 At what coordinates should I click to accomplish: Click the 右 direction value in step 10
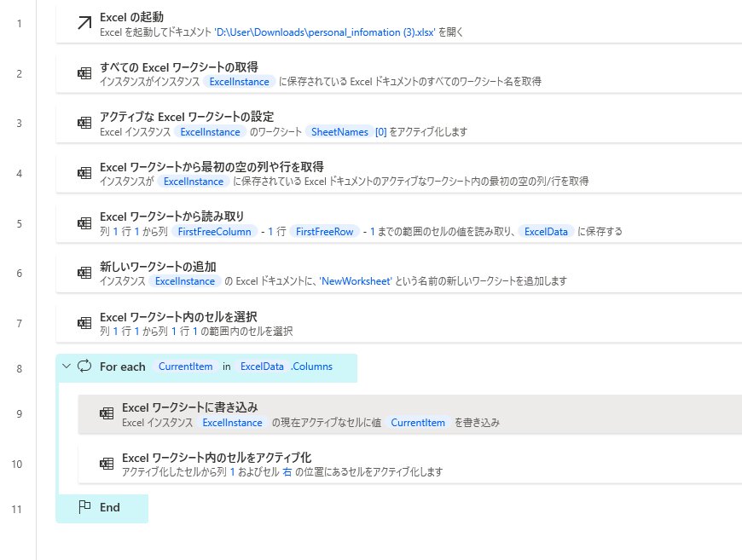(287, 472)
